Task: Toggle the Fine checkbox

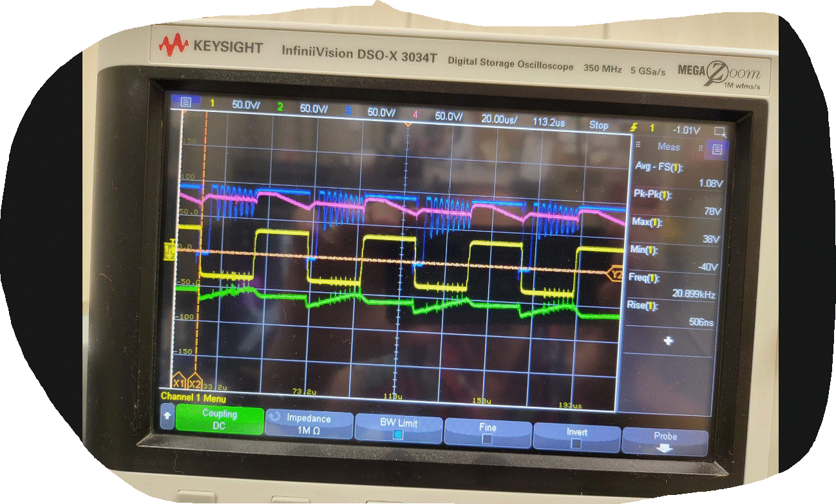Action: point(488,438)
